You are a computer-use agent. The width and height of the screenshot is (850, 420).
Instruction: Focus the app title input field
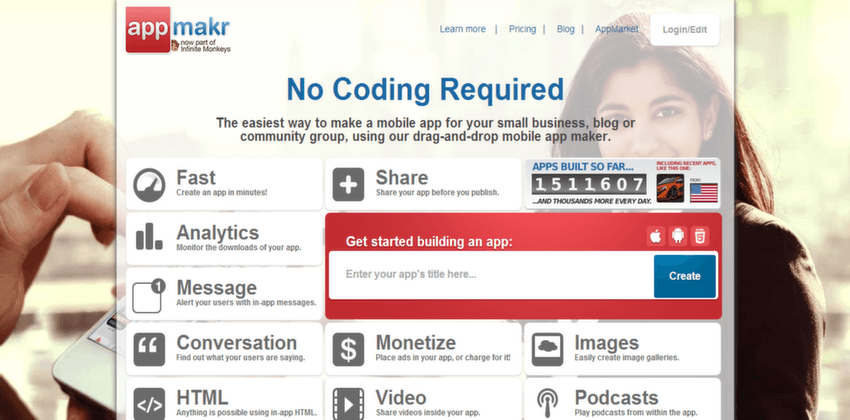pos(491,275)
